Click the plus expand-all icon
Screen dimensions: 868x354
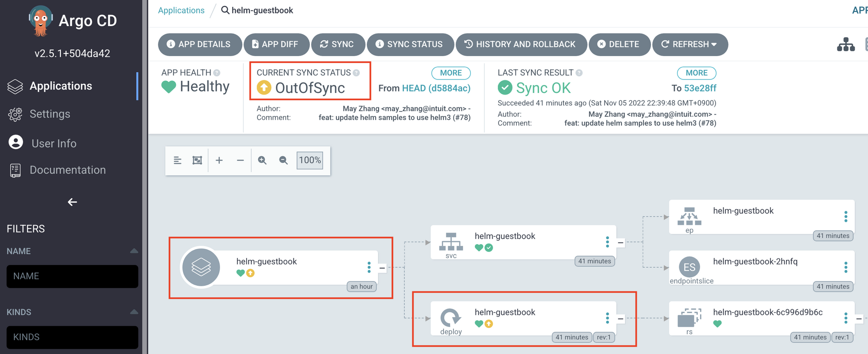(x=219, y=160)
